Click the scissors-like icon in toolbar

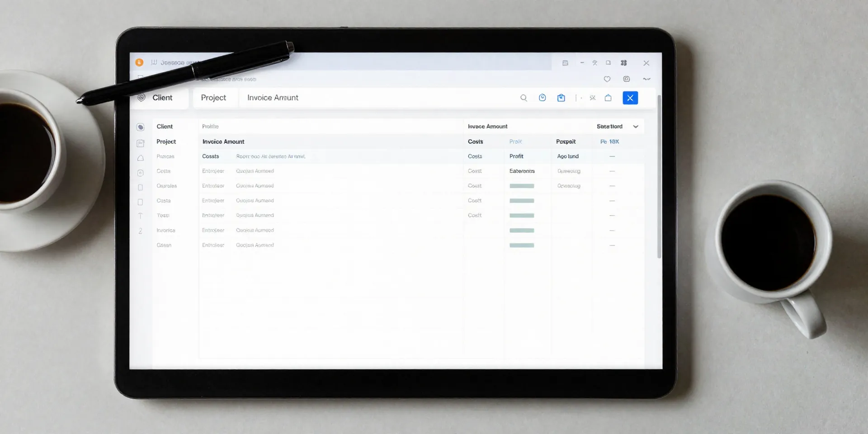click(593, 98)
